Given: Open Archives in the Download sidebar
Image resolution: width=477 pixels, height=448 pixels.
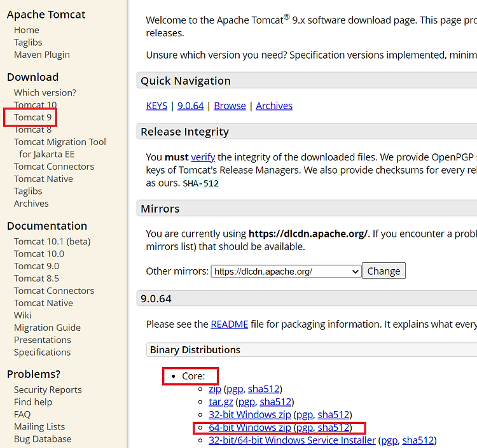Looking at the screenshot, I should pos(31,203).
